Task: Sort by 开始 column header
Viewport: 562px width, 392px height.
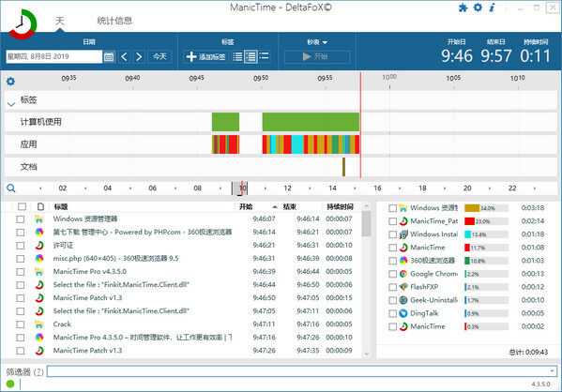Action: pos(246,206)
